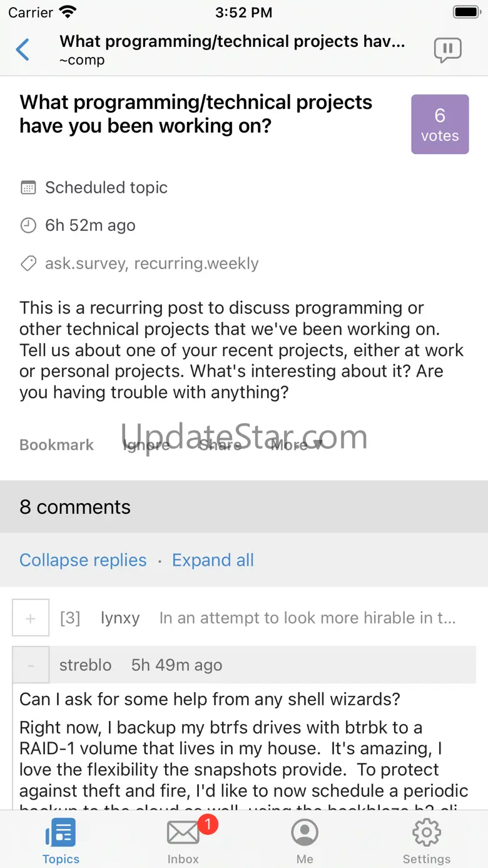
Task: Expand lynxy's collapsed comment with plus box
Action: tap(31, 618)
